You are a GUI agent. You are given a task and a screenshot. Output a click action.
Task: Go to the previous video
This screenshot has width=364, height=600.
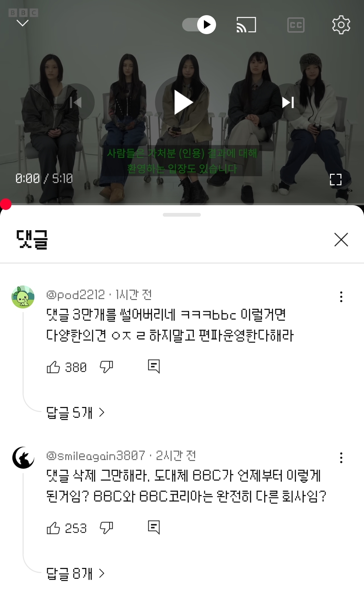click(76, 102)
